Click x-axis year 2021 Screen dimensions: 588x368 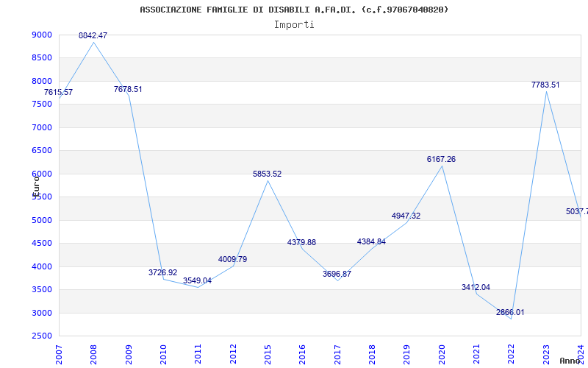pyautogui.click(x=476, y=355)
